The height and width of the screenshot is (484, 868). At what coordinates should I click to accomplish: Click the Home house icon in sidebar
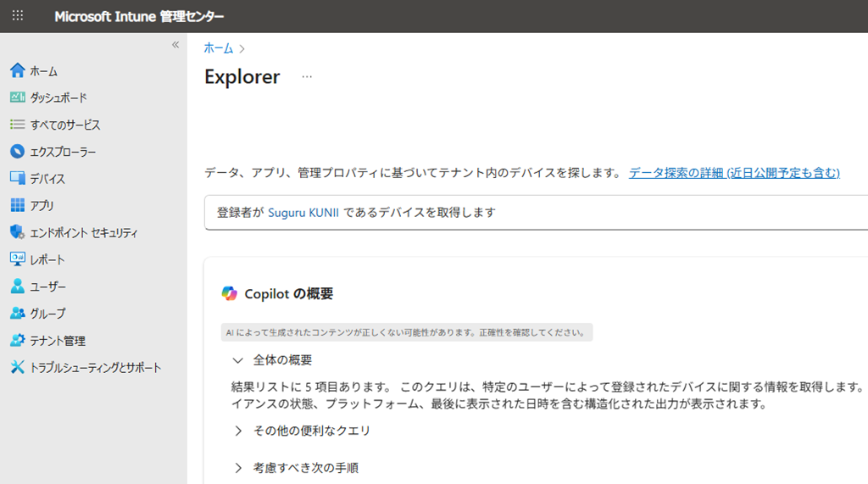pyautogui.click(x=18, y=70)
